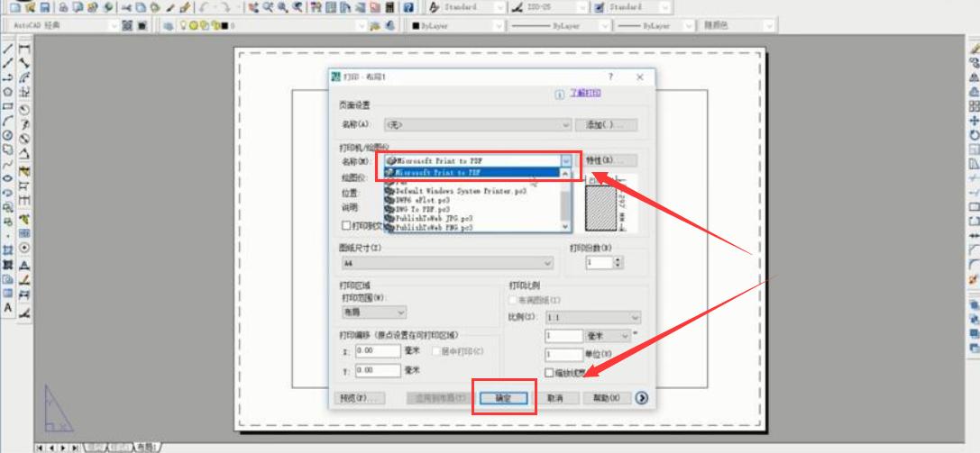Select the Circle tool in left toolbar

(8, 135)
